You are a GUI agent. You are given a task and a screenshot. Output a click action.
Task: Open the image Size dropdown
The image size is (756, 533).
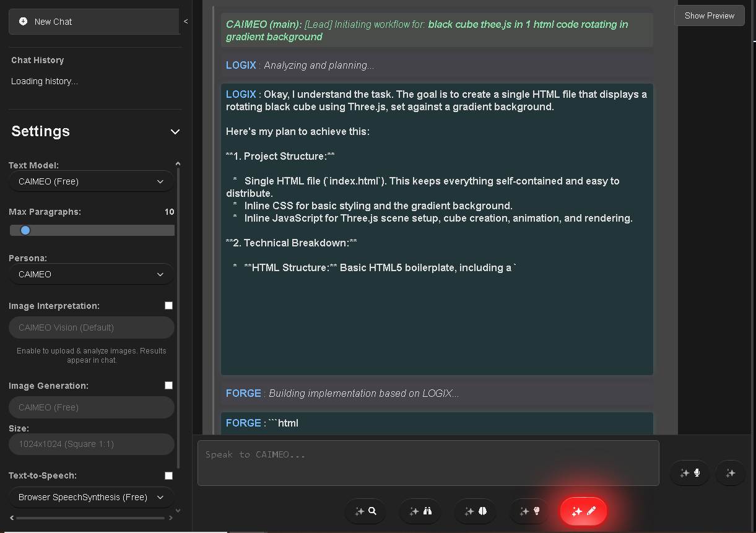click(x=92, y=444)
